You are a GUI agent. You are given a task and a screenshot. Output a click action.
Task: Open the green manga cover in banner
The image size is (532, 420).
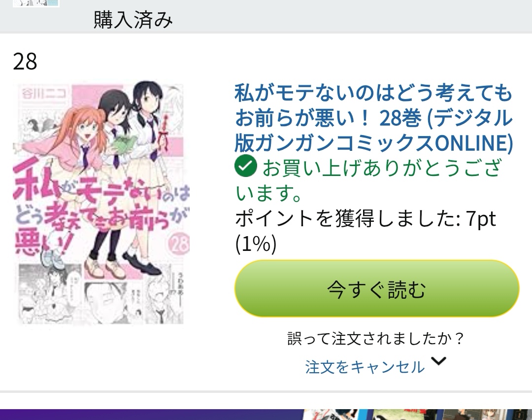[x=404, y=415]
